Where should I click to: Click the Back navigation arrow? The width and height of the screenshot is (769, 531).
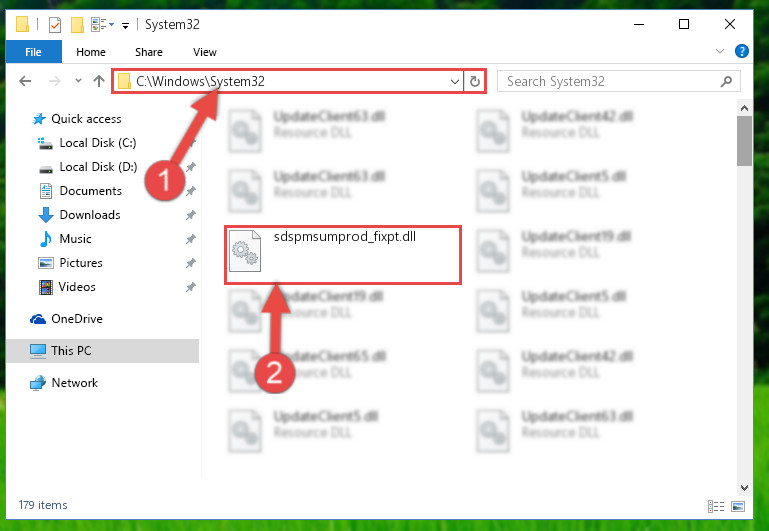click(x=25, y=81)
